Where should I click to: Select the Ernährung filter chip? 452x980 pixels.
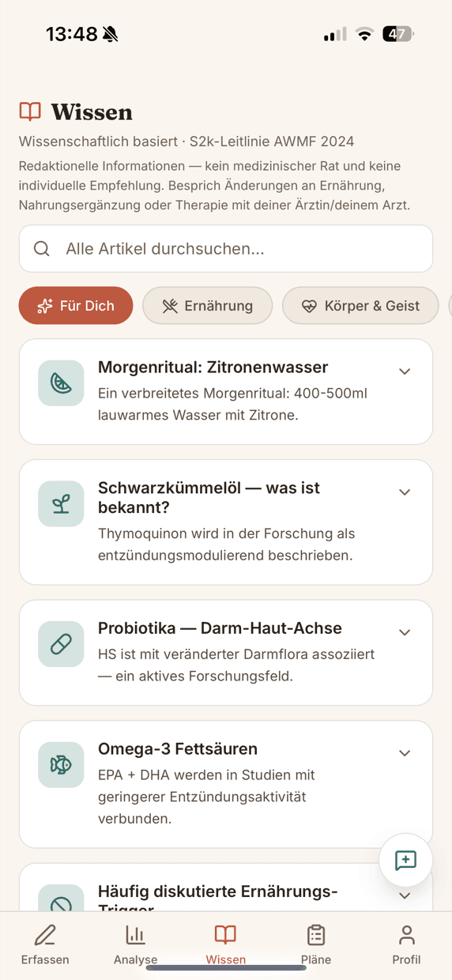coord(207,305)
